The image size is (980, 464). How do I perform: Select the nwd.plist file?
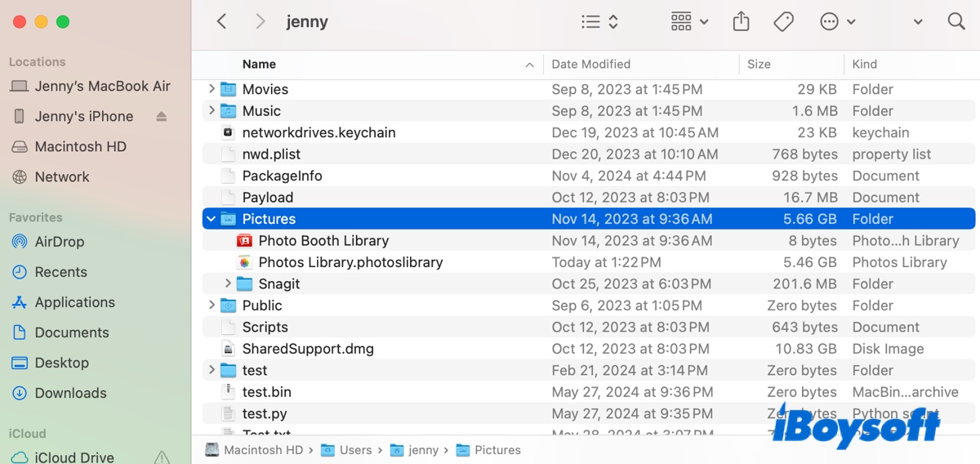click(271, 154)
